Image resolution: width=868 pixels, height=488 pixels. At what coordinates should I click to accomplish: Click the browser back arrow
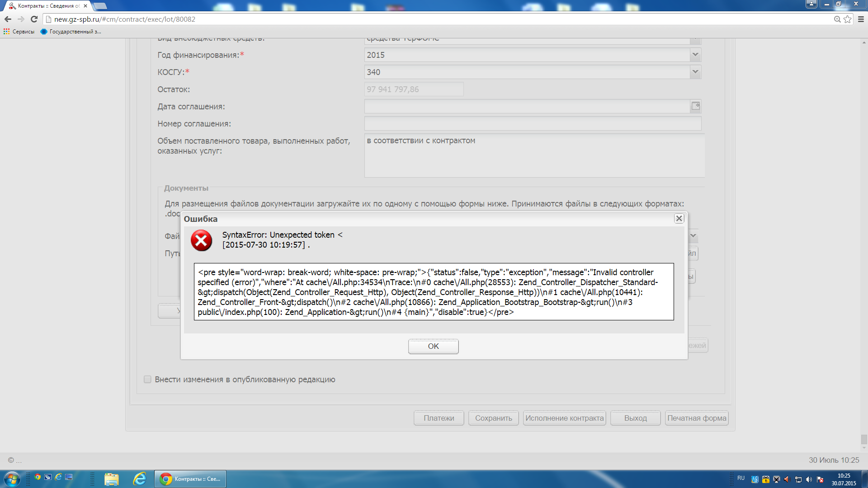(x=8, y=19)
